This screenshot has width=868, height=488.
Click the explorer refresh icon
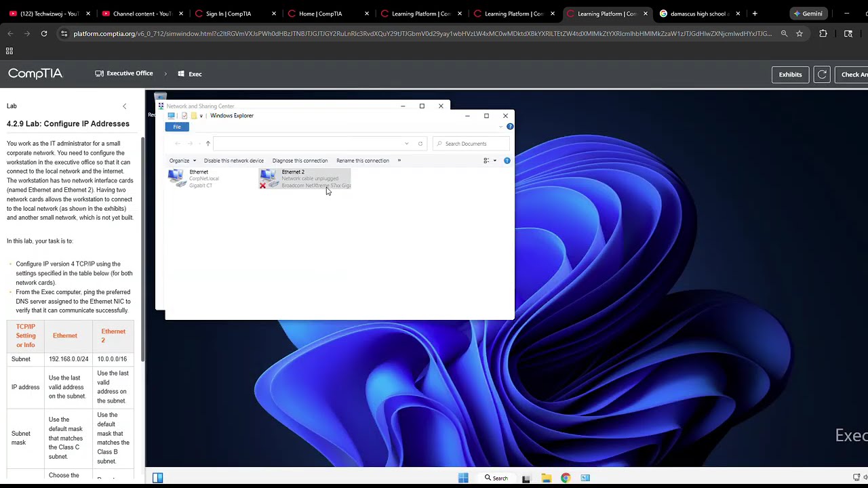coord(420,144)
